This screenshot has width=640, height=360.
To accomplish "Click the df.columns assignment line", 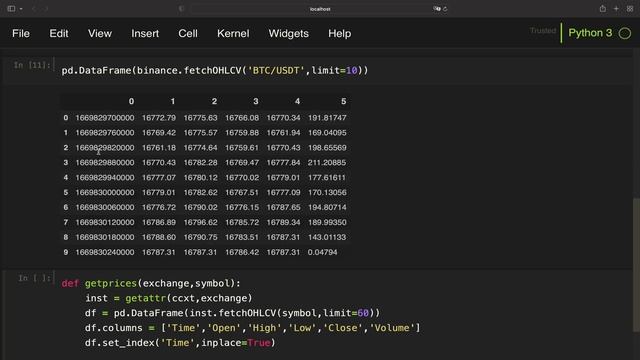I will point(252,328).
